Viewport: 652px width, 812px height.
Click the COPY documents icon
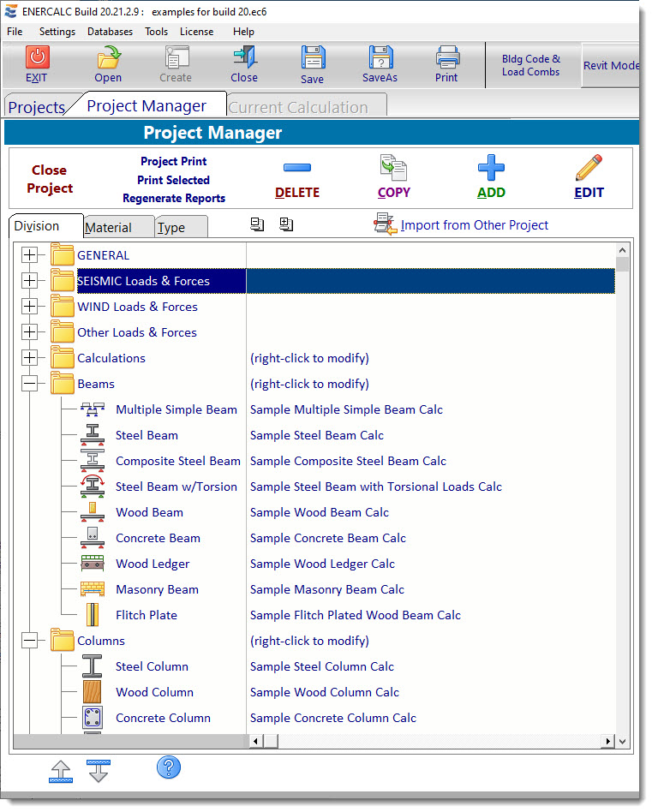coord(393,168)
